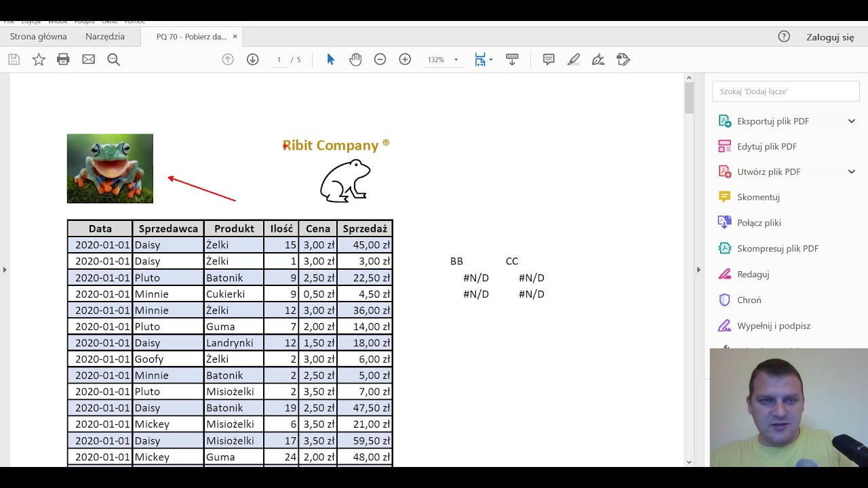Click the vertical scrollbar down arrow
Viewport: 868px width, 488px height.
click(x=689, y=462)
